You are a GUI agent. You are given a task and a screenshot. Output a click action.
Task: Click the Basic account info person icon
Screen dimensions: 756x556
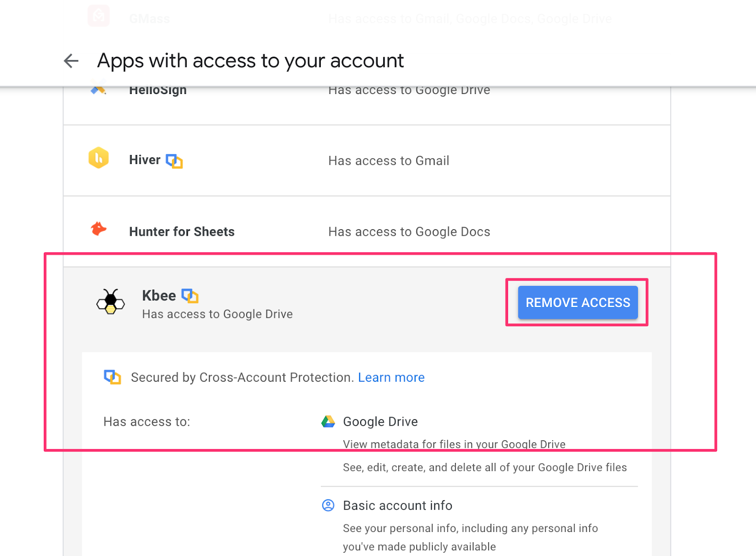(328, 505)
